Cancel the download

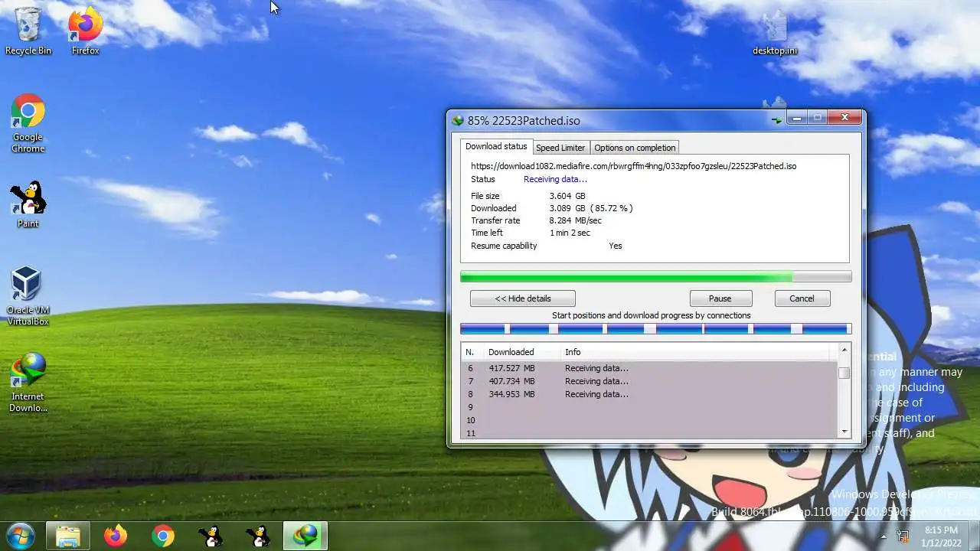802,298
